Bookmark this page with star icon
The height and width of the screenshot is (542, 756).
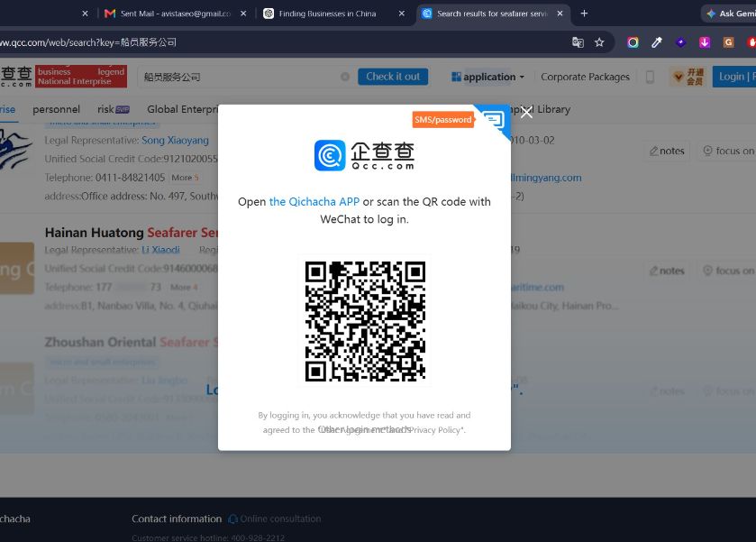599,42
